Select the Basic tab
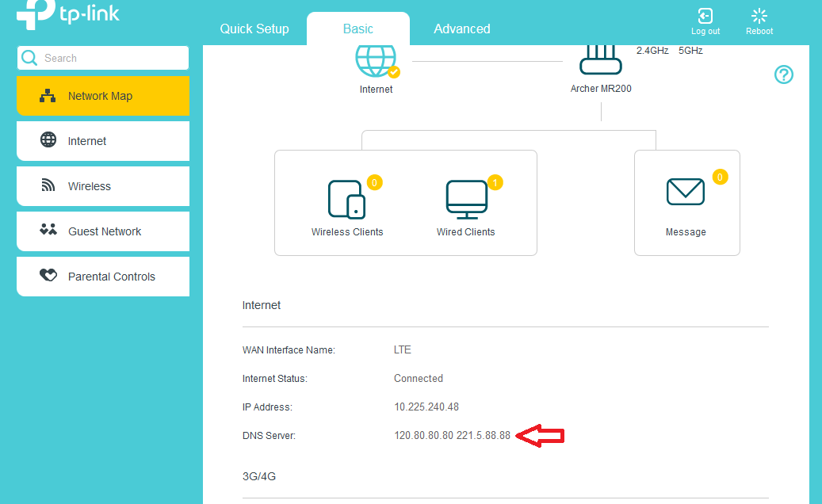822x504 pixels. (357, 29)
